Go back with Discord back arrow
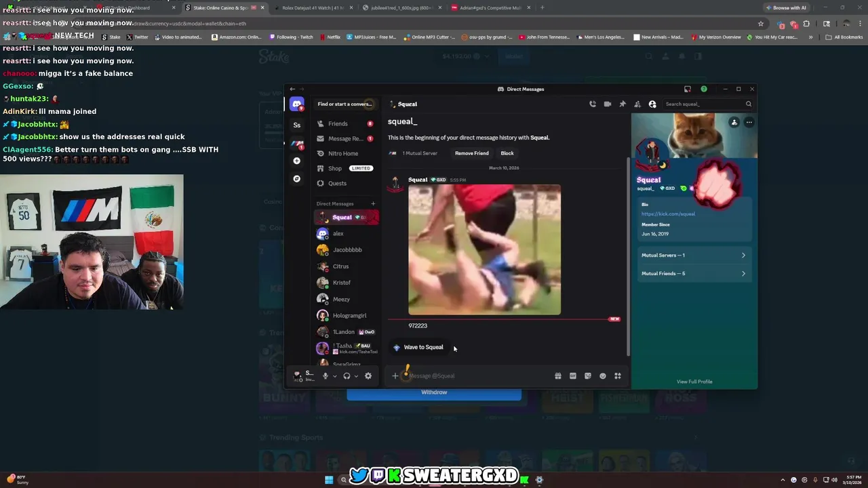The height and width of the screenshot is (488, 868). [x=292, y=89]
